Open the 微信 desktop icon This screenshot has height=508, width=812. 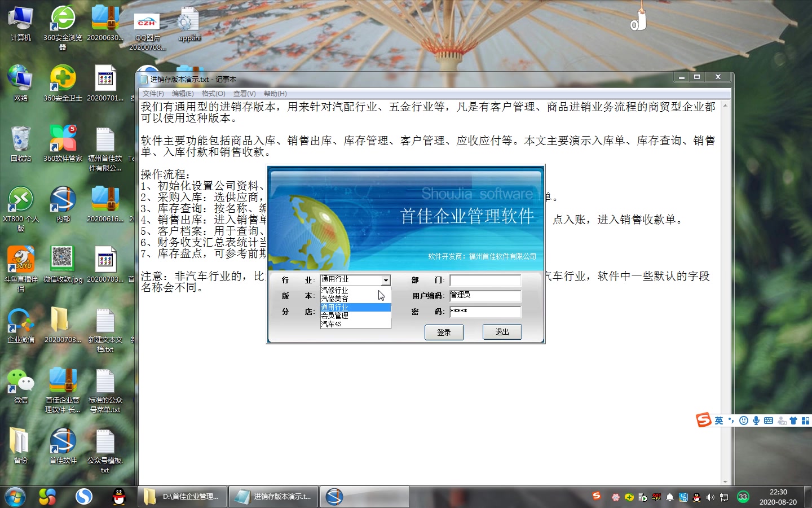pos(21,386)
